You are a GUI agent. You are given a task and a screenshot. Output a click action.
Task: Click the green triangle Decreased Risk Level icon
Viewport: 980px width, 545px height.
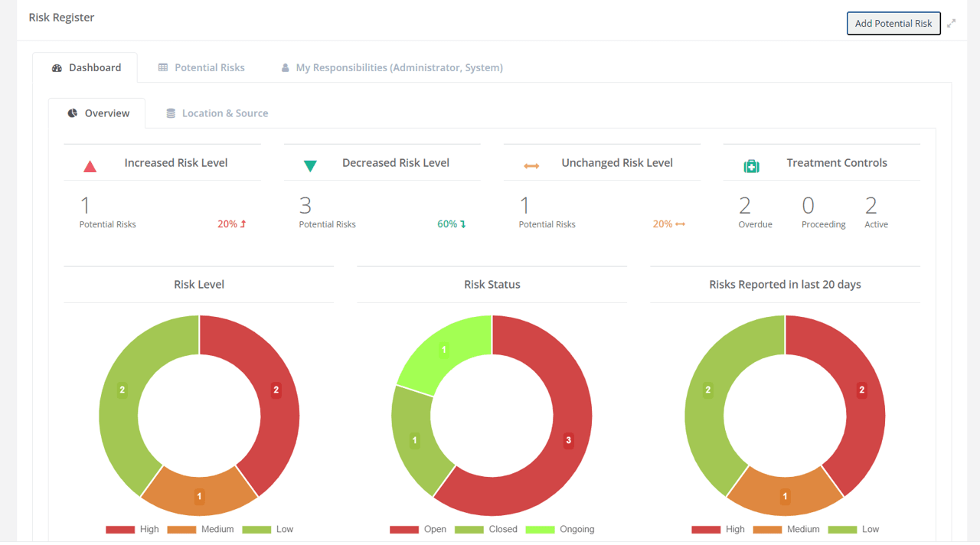tap(309, 164)
